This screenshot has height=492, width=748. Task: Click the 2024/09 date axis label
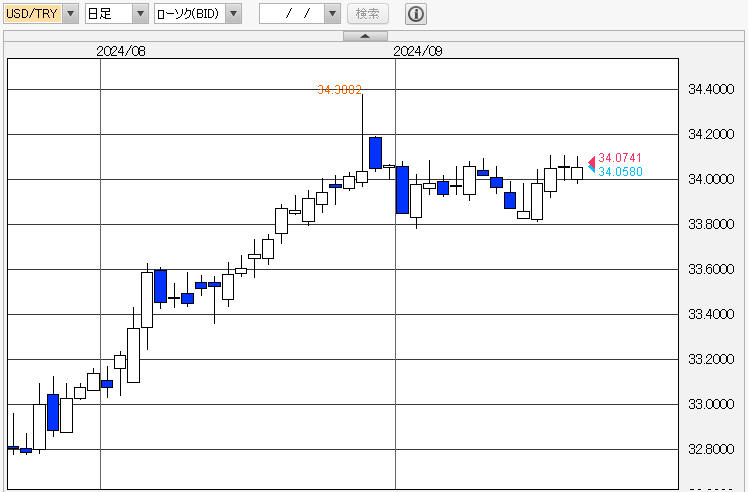pyautogui.click(x=418, y=51)
